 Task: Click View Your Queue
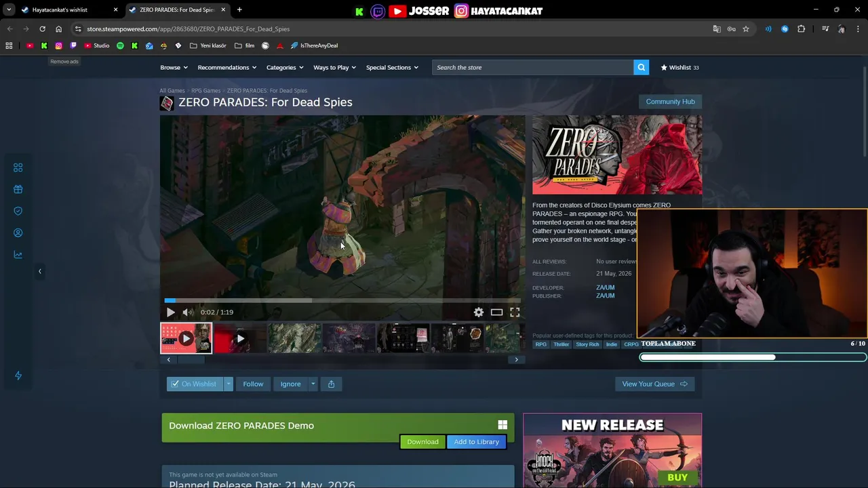point(654,384)
